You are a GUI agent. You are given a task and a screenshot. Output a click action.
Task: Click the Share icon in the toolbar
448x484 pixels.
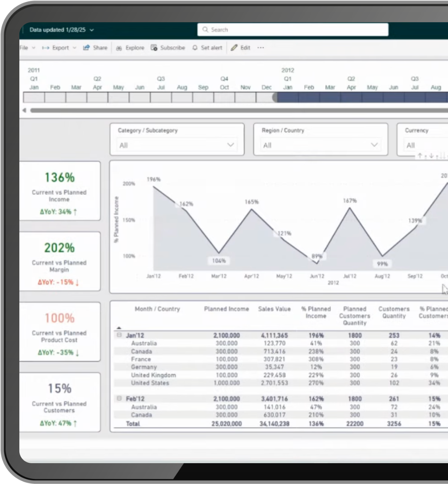(86, 48)
